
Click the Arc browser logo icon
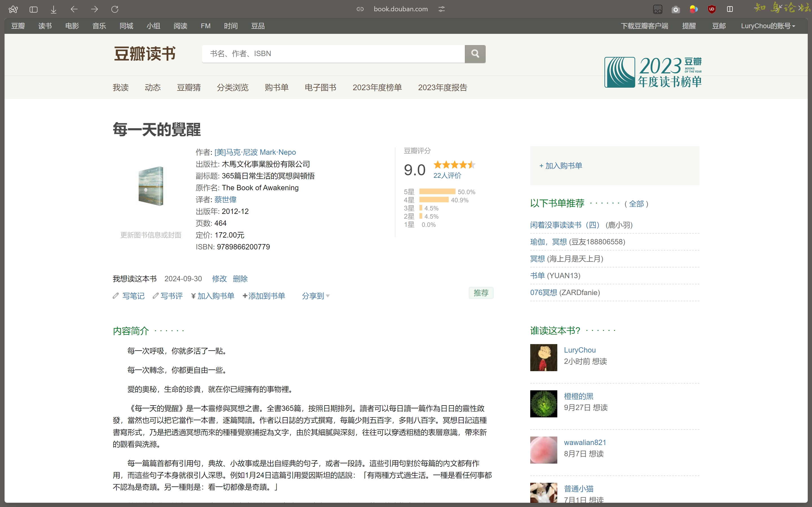(13, 9)
